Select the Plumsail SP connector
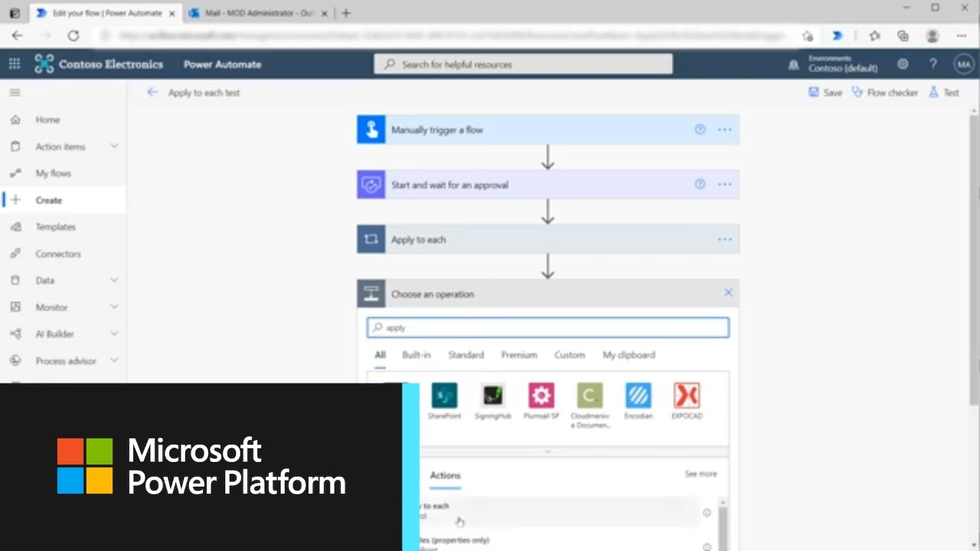The width and height of the screenshot is (980, 551). click(541, 401)
